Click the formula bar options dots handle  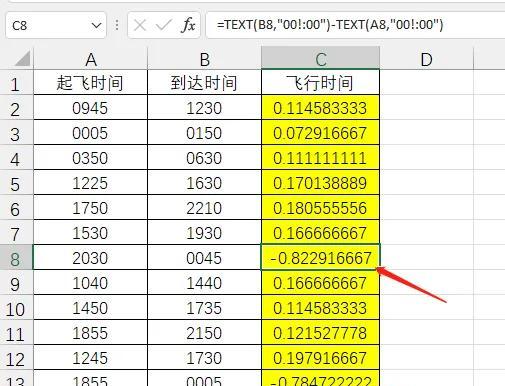pyautogui.click(x=117, y=25)
